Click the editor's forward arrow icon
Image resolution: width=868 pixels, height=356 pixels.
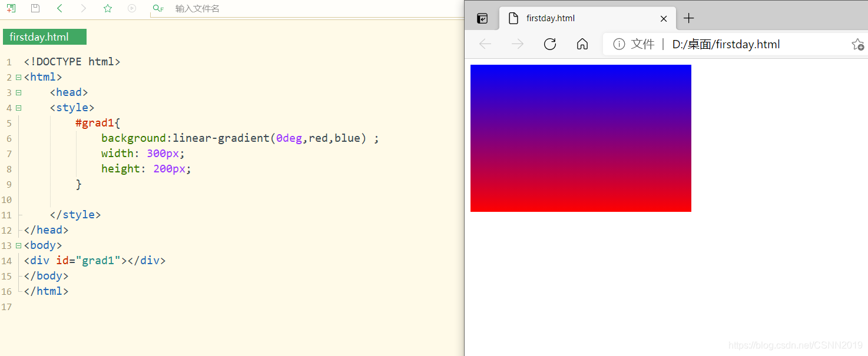83,8
